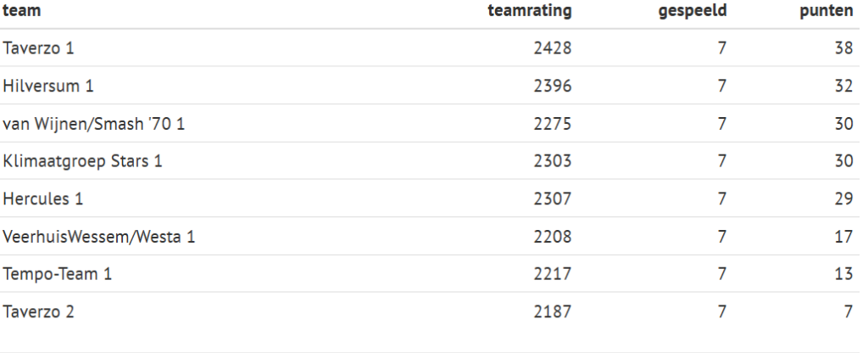
Task: Open the Tempo-Team 1 row
Action: click(x=58, y=274)
